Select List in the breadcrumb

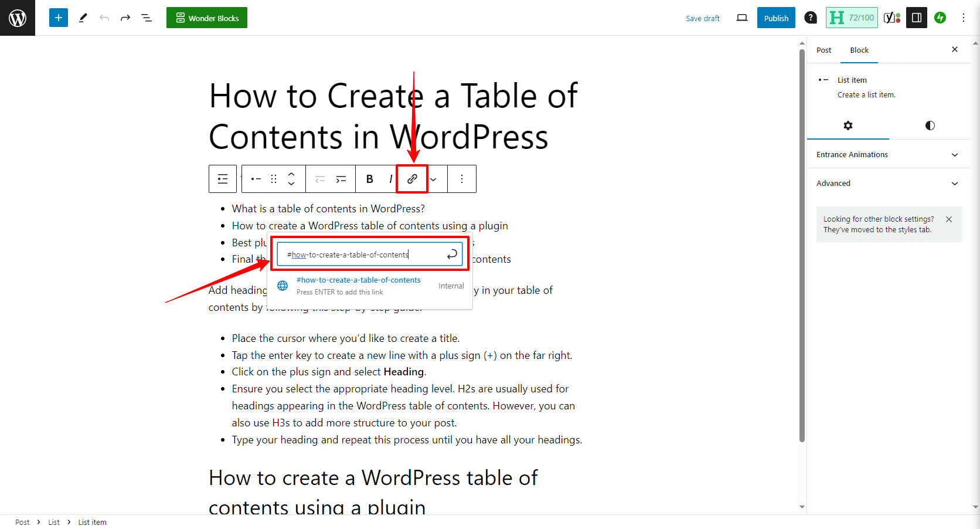[54, 522]
